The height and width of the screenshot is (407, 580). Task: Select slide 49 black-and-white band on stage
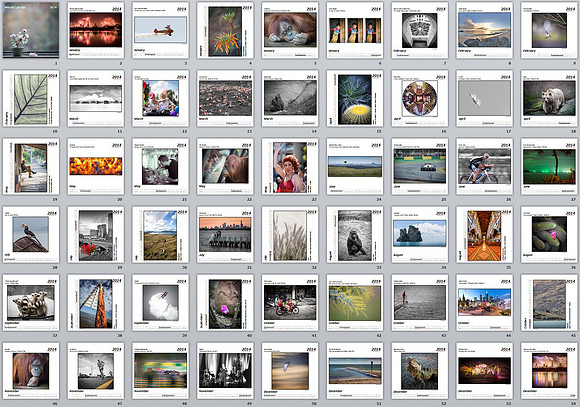click(x=225, y=371)
